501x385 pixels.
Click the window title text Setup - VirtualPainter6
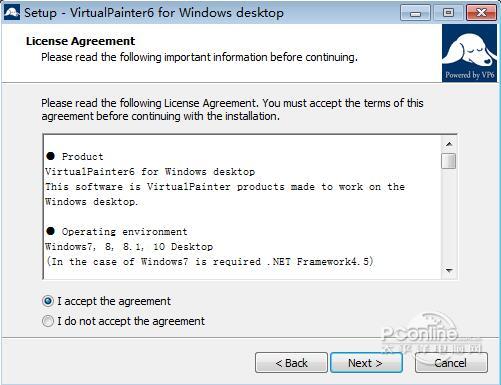[154, 13]
